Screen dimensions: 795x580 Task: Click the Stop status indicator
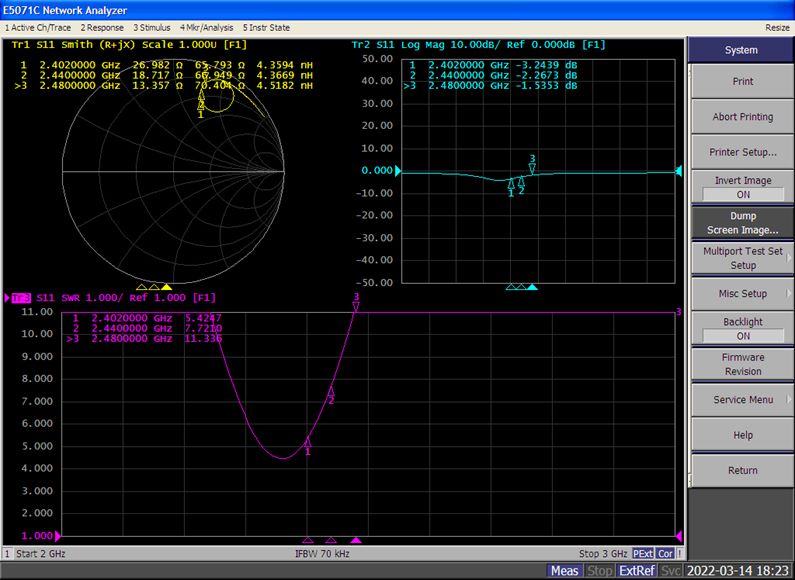pos(599,571)
